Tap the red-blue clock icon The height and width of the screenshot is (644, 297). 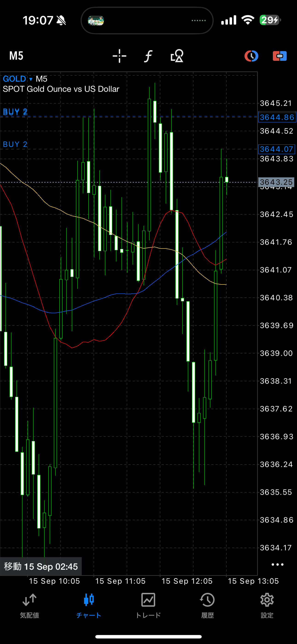pos(251,56)
